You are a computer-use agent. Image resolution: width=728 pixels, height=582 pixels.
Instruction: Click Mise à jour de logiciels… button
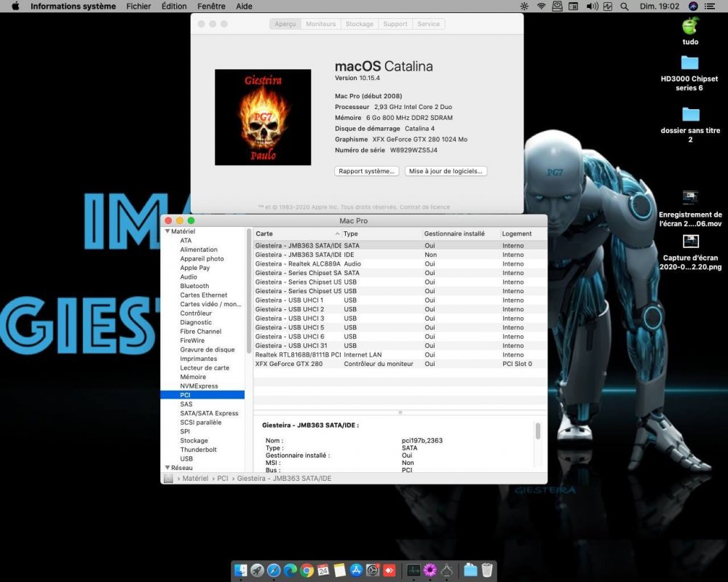[x=446, y=171]
